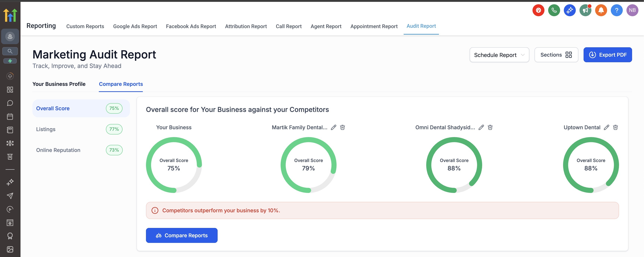Click the sidebar search button
644x257 pixels.
point(10,51)
